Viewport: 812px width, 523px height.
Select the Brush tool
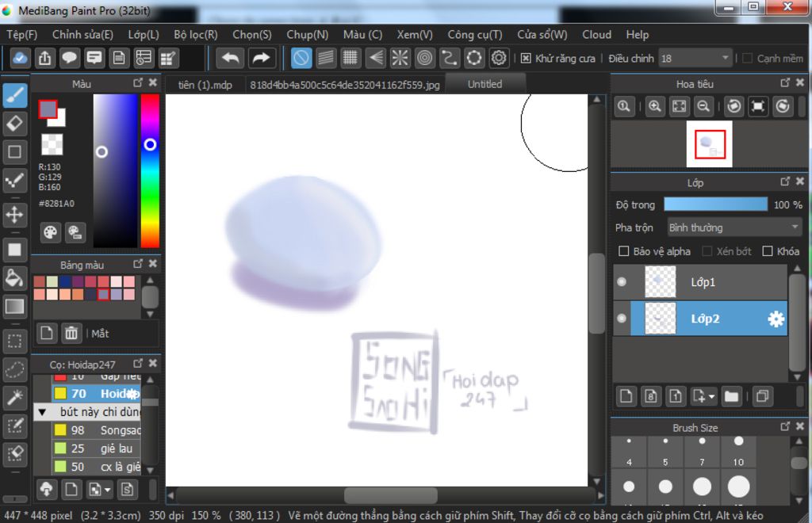[14, 95]
